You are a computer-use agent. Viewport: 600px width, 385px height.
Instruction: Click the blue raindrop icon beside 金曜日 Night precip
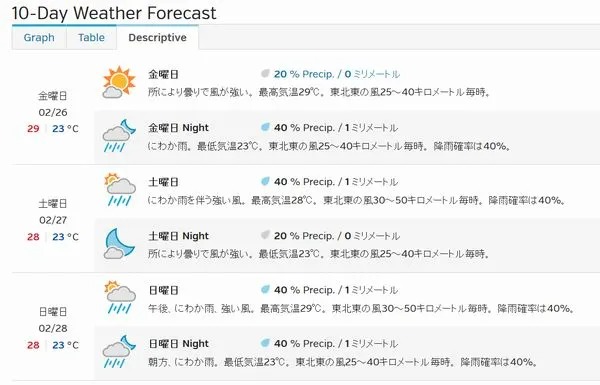pyautogui.click(x=265, y=127)
